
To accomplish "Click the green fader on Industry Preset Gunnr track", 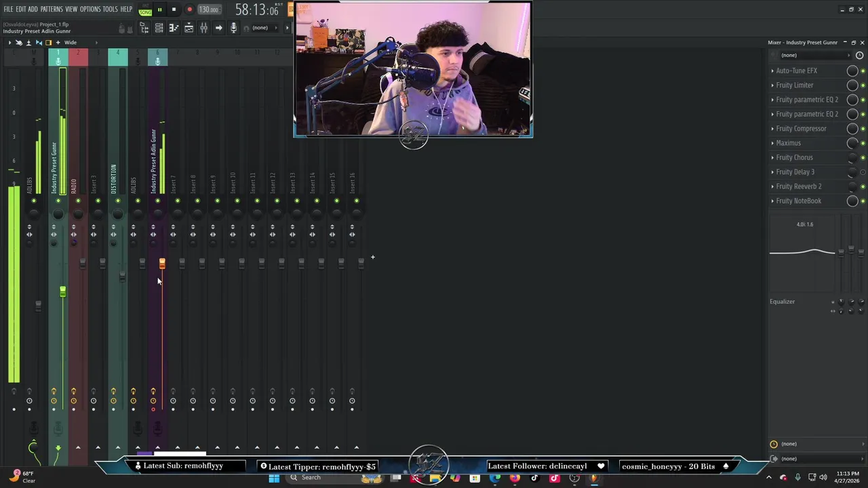I will 62,291.
